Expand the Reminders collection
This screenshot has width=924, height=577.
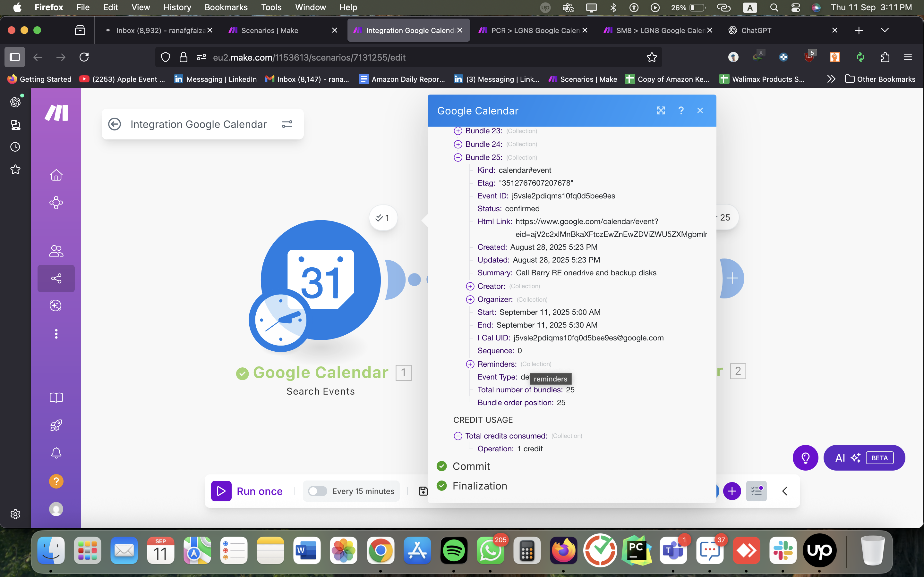470,364
